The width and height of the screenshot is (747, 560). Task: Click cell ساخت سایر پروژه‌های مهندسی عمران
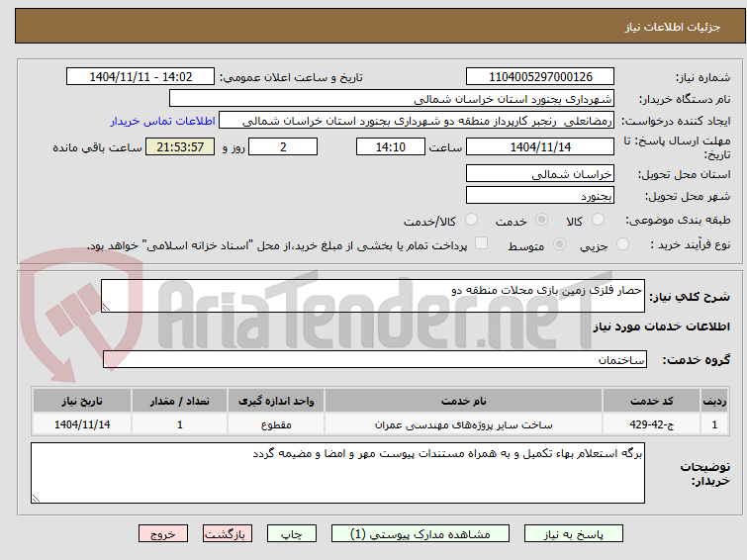coord(464,424)
